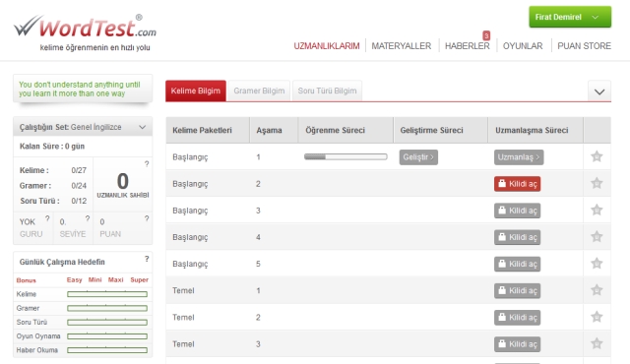This screenshot has height=364, width=630.
Task: Click Kilidi aç for Başlangıç stage 5
Action: (517, 264)
